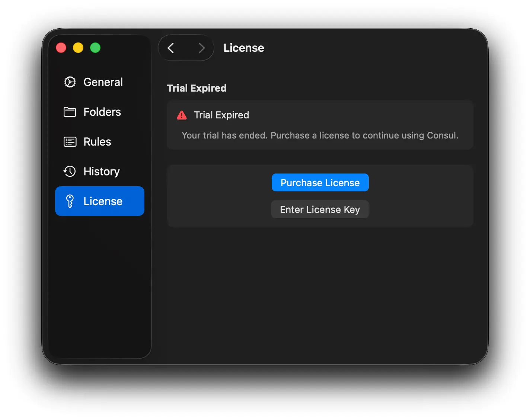
Task: Minimize the window with the yellow button
Action: click(78, 48)
